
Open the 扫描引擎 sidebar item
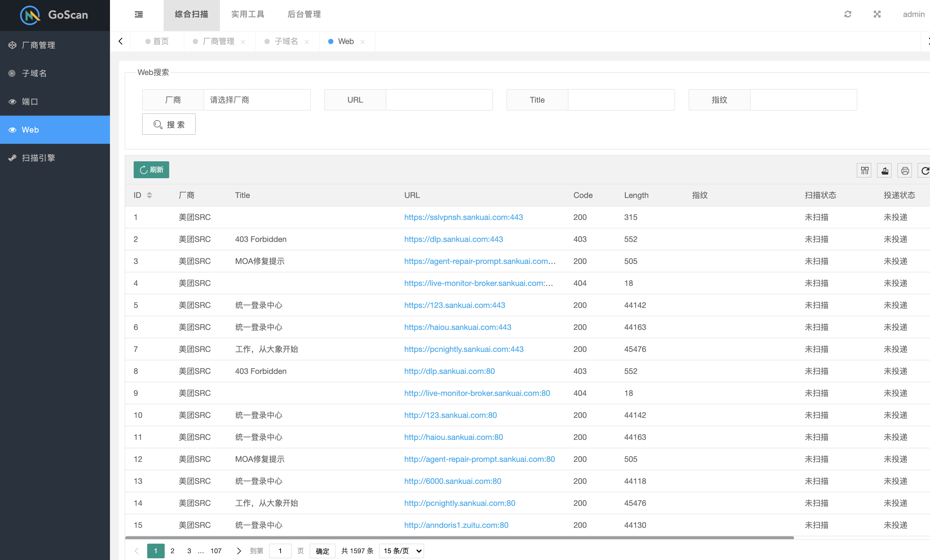point(55,158)
